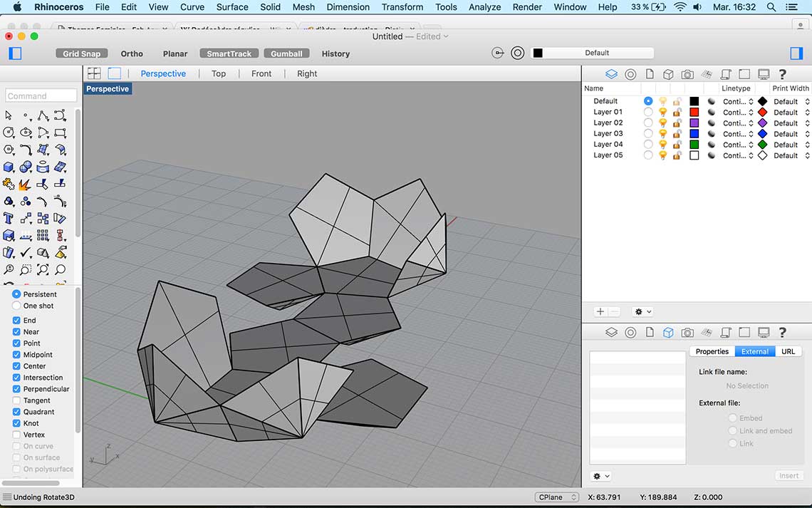Click plus button to add a layer
Screen dimensions: 812x508
pos(600,312)
